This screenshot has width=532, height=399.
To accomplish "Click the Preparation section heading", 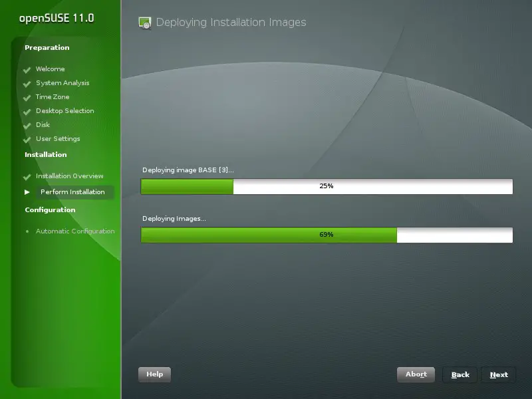I will coord(47,47).
